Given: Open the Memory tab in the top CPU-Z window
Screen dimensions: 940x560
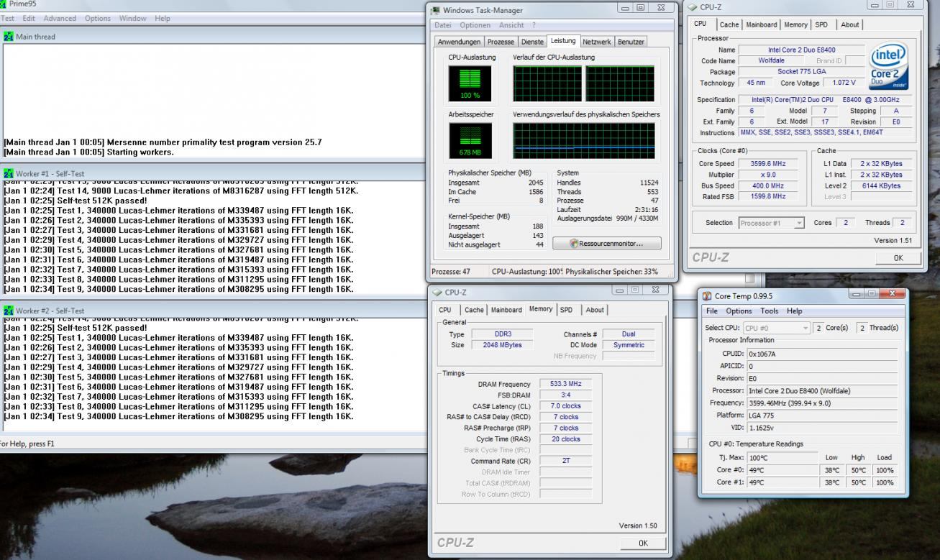Looking at the screenshot, I should 795,24.
